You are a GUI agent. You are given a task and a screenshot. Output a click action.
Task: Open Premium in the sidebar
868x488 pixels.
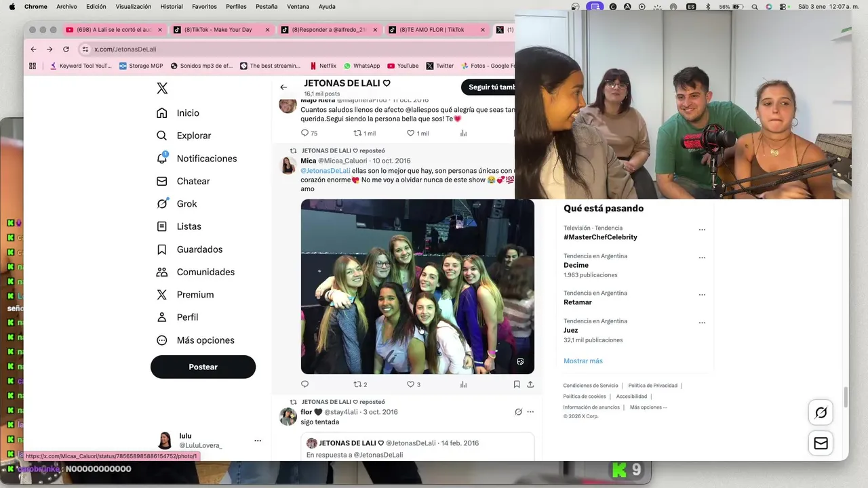click(x=185, y=295)
